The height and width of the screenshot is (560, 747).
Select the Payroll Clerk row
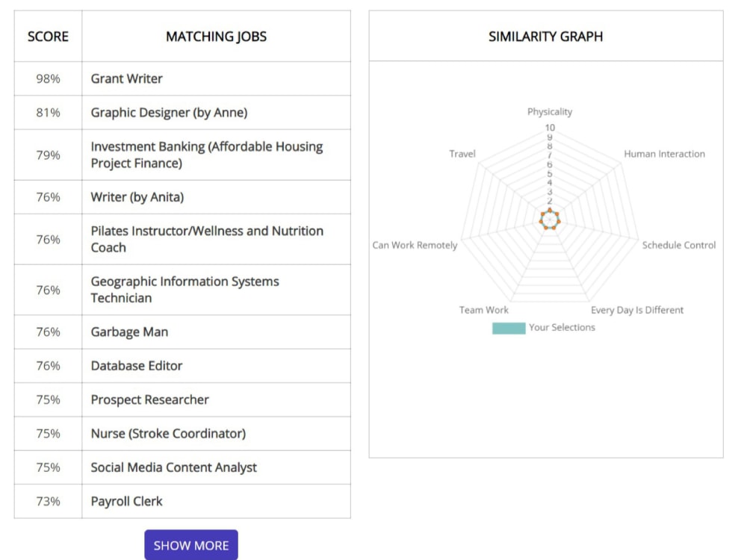[x=125, y=501]
